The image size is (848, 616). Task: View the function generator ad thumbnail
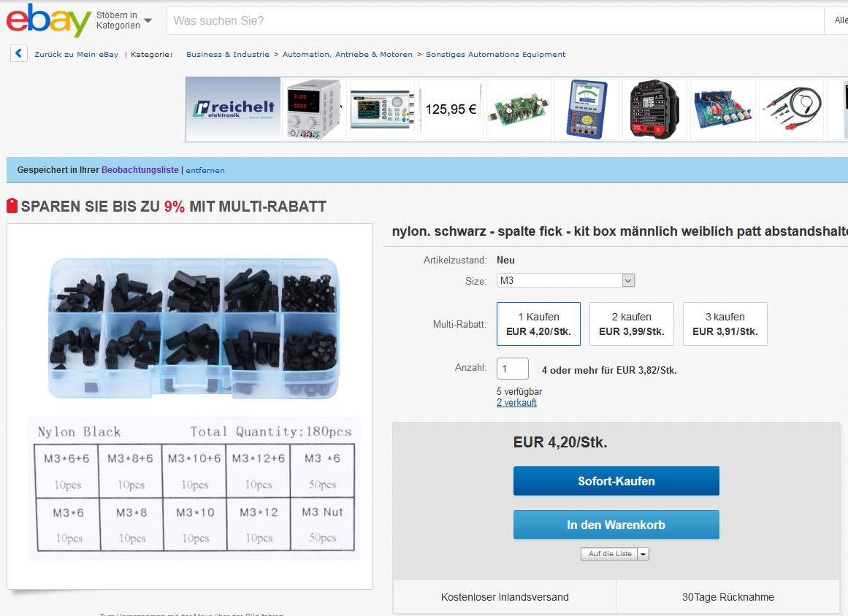[x=382, y=109]
